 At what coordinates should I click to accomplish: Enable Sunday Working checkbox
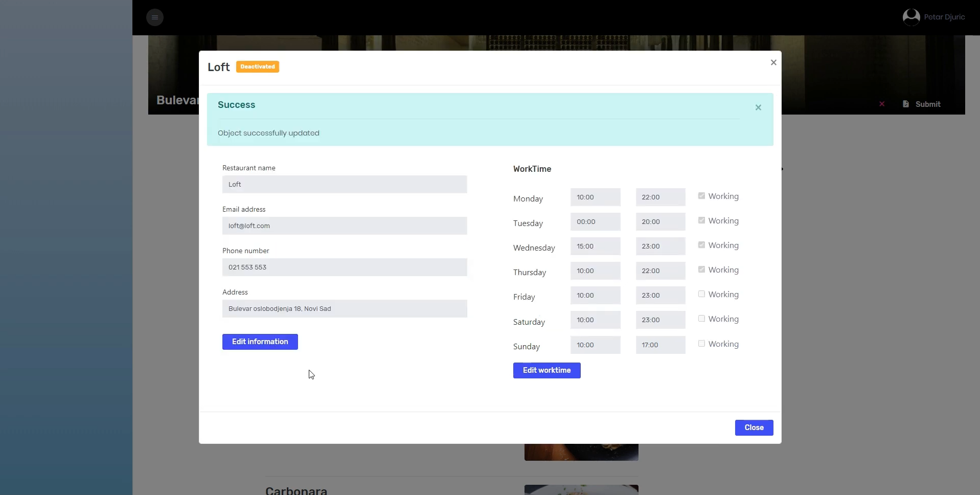point(701,344)
